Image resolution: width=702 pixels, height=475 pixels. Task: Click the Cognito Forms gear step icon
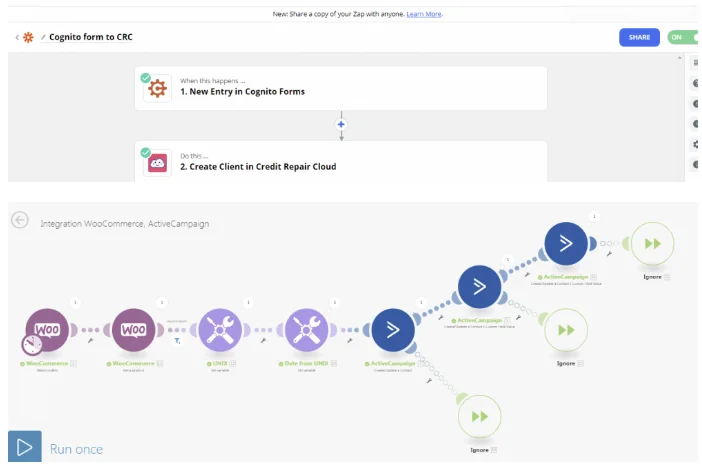tap(157, 88)
